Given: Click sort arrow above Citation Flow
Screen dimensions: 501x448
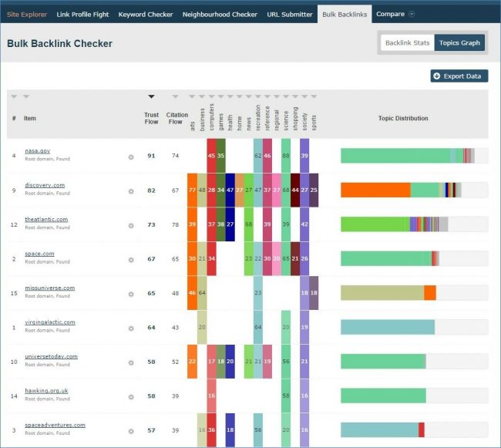Looking at the screenshot, I should click(176, 96).
